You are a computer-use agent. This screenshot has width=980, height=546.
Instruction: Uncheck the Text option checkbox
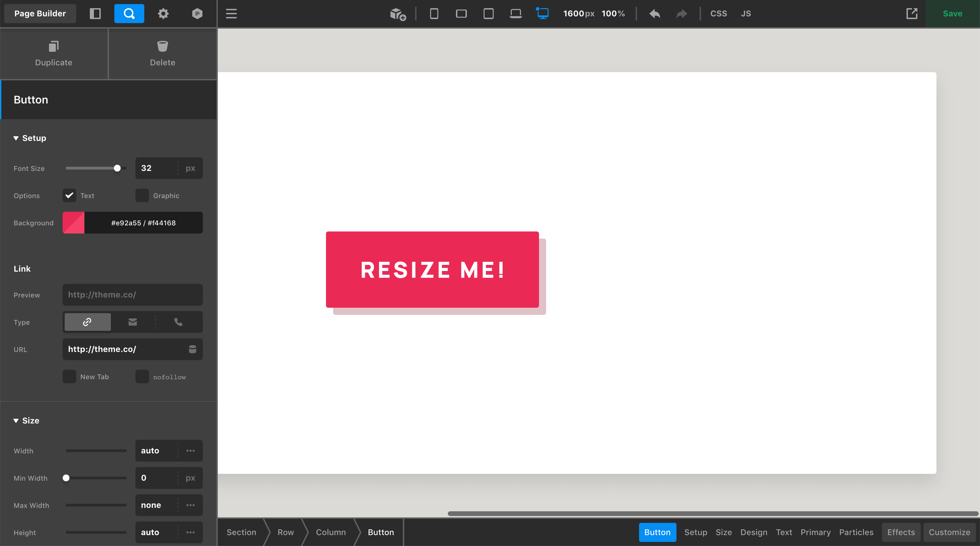69,196
